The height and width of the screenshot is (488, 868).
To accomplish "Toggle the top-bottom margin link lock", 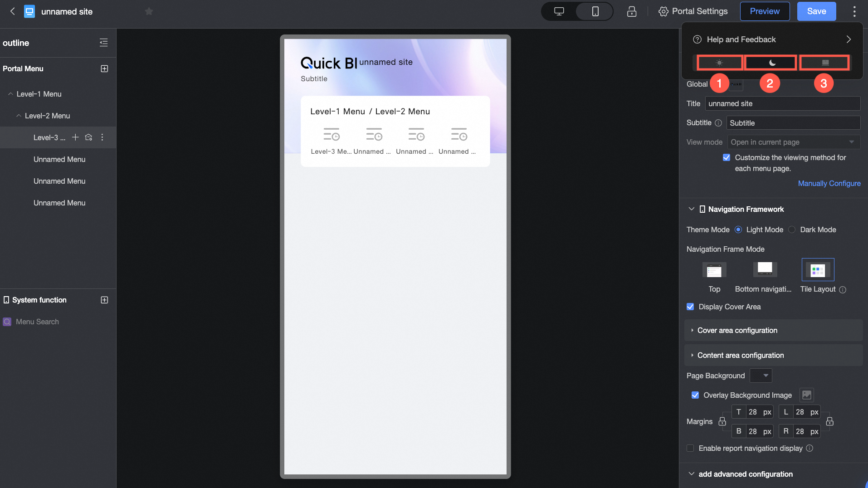I will point(722,421).
